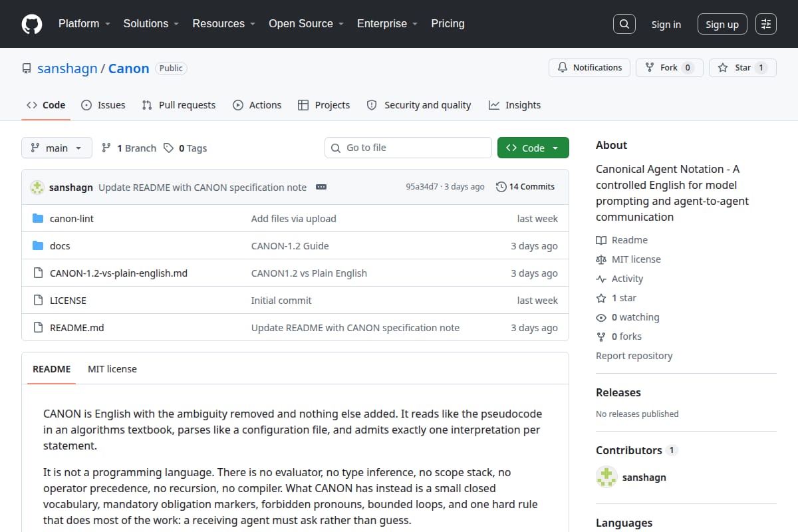The width and height of the screenshot is (798, 532).
Task: Open the README.md file name
Action: pyautogui.click(x=77, y=328)
